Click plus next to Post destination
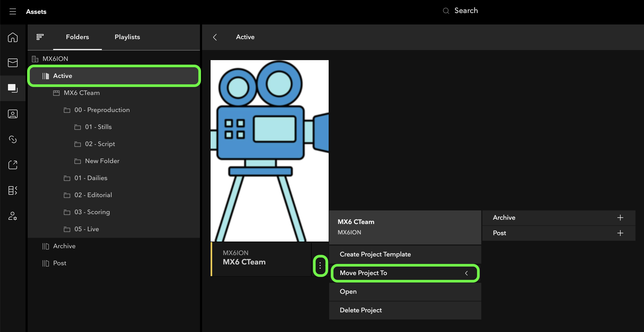The width and height of the screenshot is (644, 332). click(620, 233)
